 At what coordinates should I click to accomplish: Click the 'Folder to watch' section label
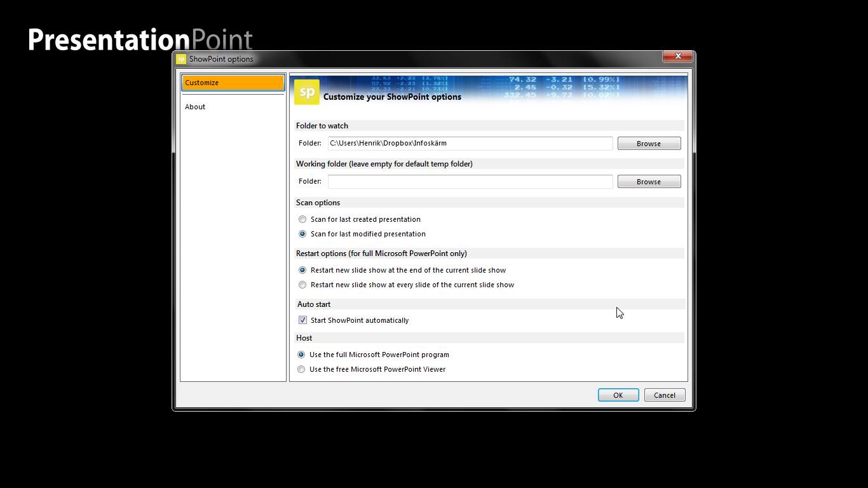pyautogui.click(x=322, y=126)
